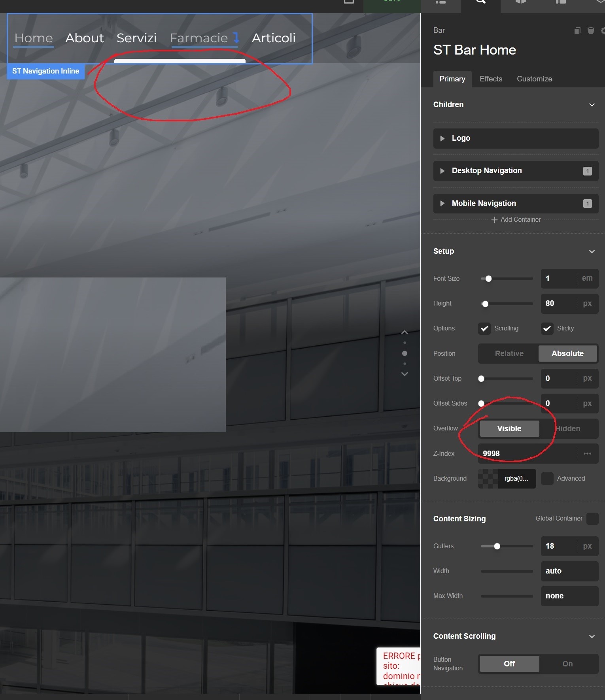Click the slide navigation down arrow
Viewport: 605px width, 700px height.
(x=405, y=374)
